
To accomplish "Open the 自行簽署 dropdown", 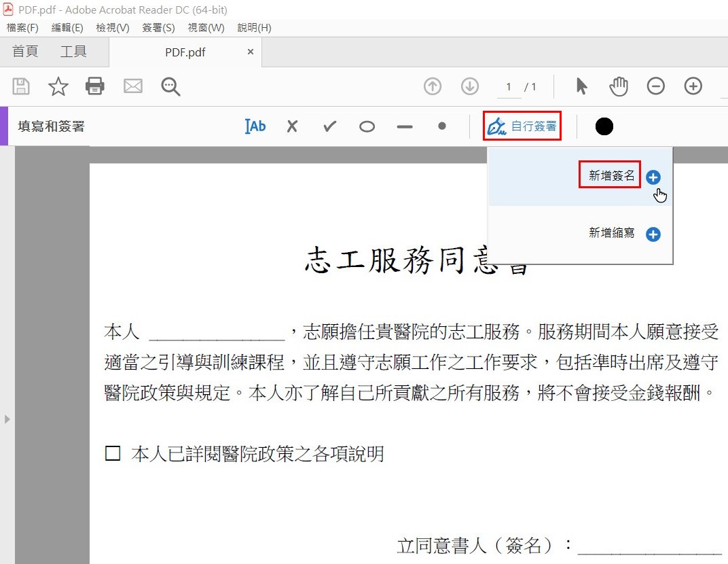I will pyautogui.click(x=522, y=126).
